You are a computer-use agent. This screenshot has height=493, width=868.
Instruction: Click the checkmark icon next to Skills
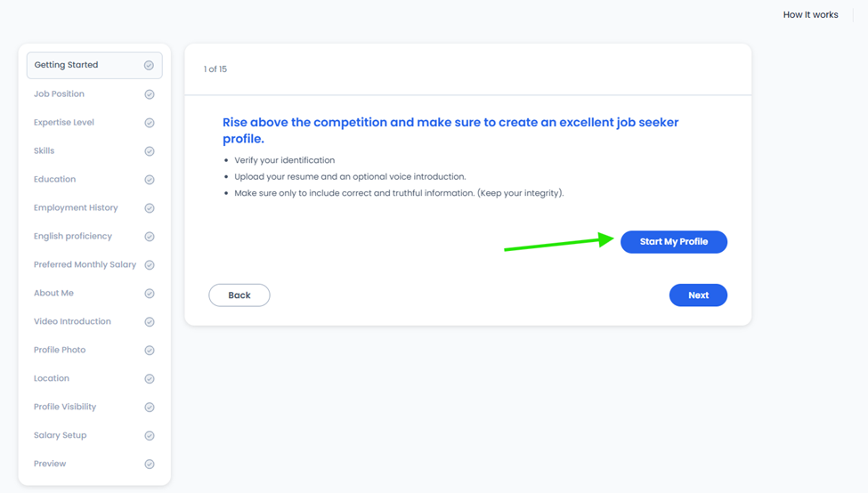(x=150, y=151)
